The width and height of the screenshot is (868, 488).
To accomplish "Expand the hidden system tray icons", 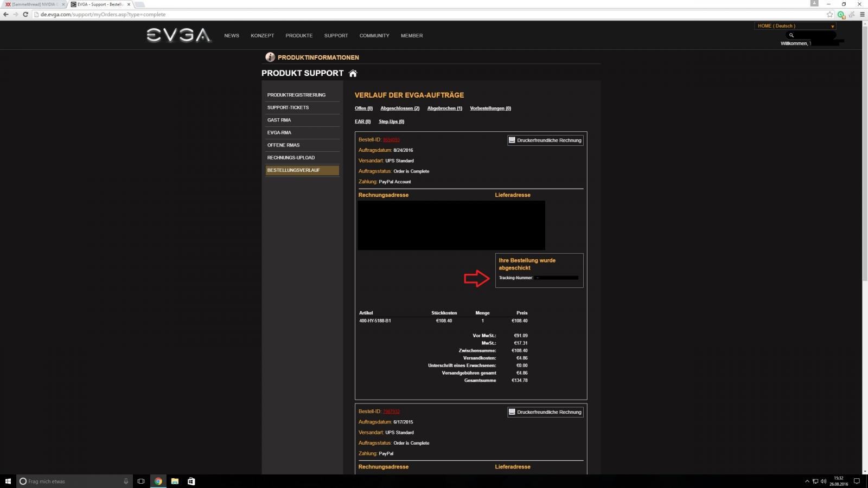I will coord(807,481).
